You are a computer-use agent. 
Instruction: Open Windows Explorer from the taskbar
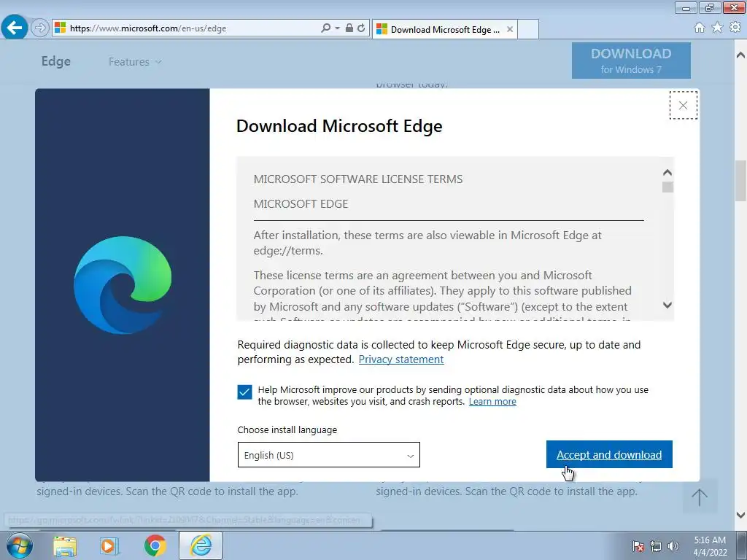[x=65, y=545]
